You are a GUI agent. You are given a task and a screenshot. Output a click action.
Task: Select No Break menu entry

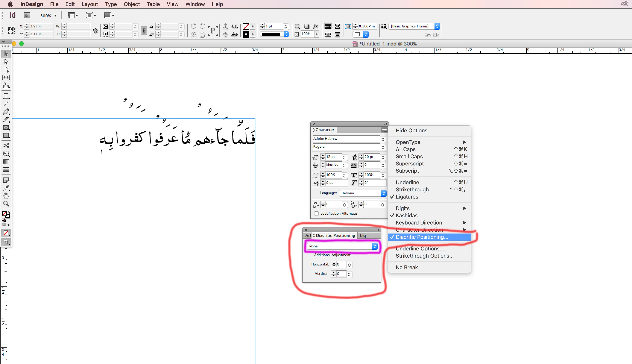[x=407, y=267]
